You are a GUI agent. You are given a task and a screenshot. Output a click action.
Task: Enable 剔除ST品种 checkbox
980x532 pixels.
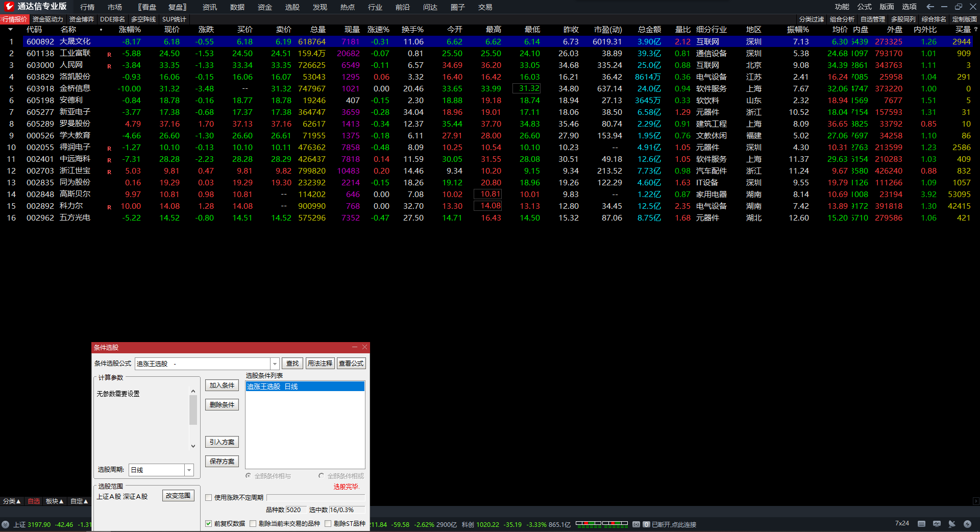328,524
